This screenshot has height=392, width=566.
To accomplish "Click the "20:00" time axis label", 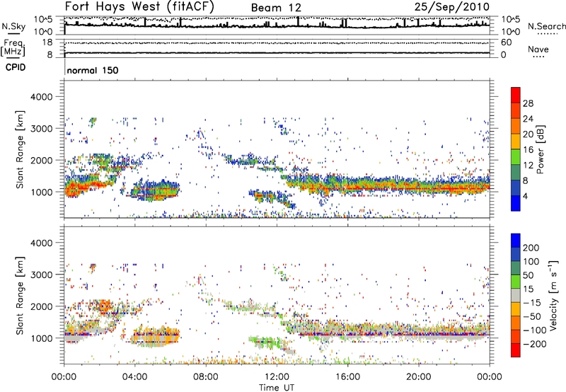I will 418,377.
